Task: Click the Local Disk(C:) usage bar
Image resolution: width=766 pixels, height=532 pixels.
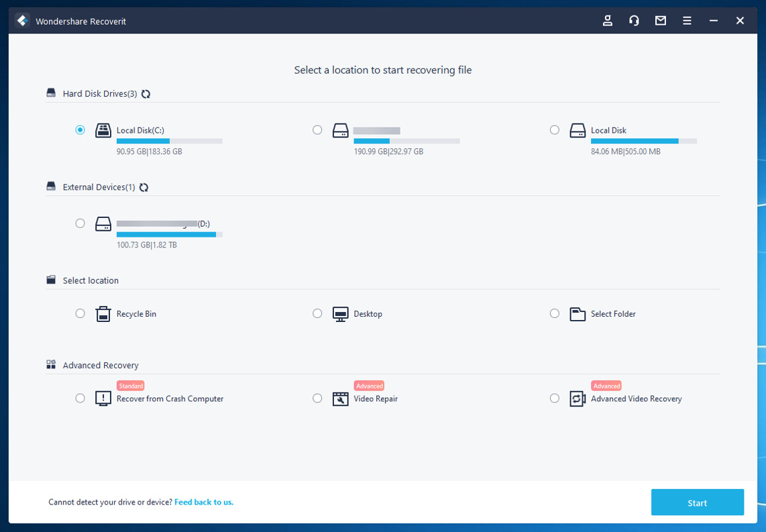Action: 169,142
